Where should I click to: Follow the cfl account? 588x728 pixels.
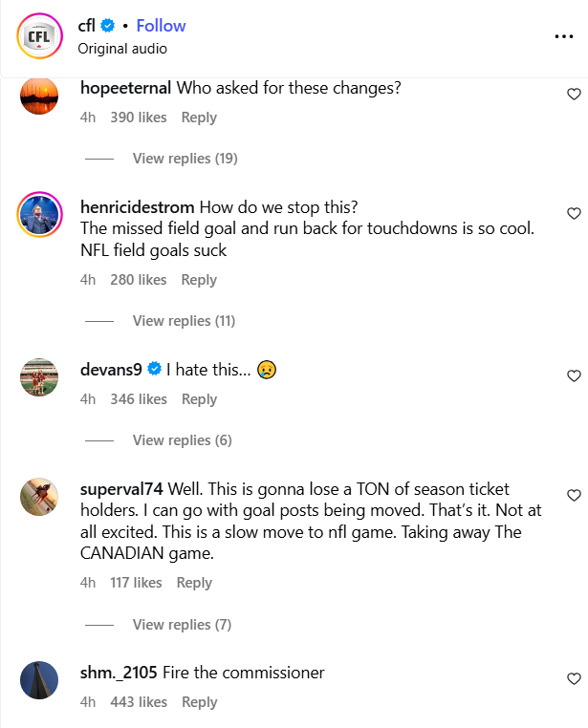161,26
